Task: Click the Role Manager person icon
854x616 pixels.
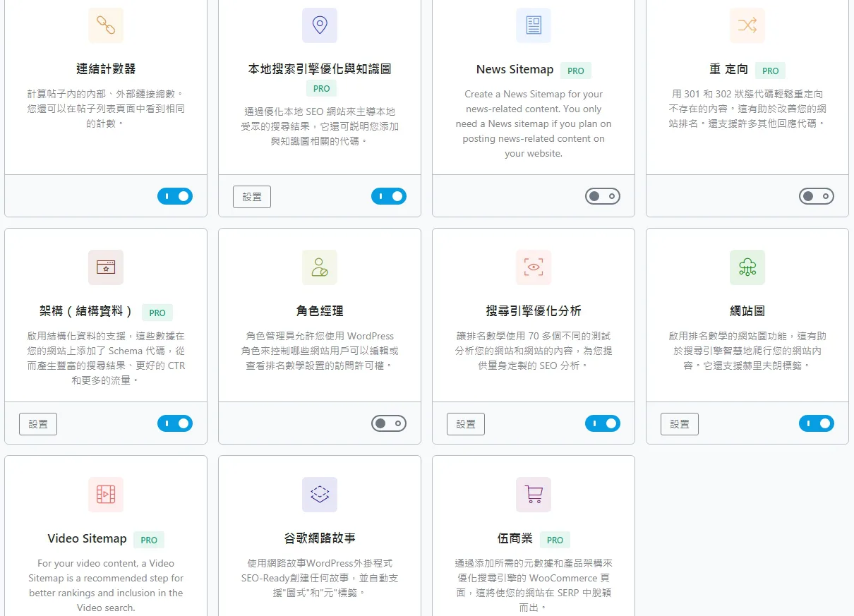Action: coord(320,267)
